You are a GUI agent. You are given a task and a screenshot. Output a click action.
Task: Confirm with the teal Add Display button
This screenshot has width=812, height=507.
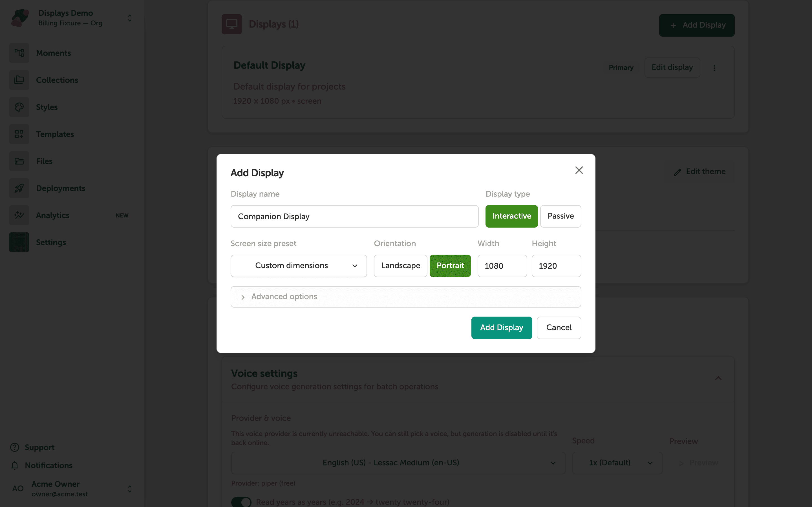502,328
